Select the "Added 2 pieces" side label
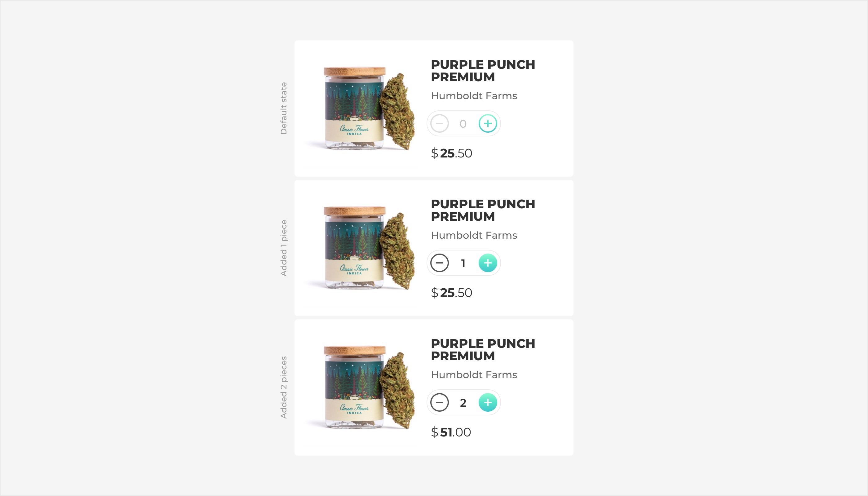Image resolution: width=868 pixels, height=496 pixels. tap(283, 387)
